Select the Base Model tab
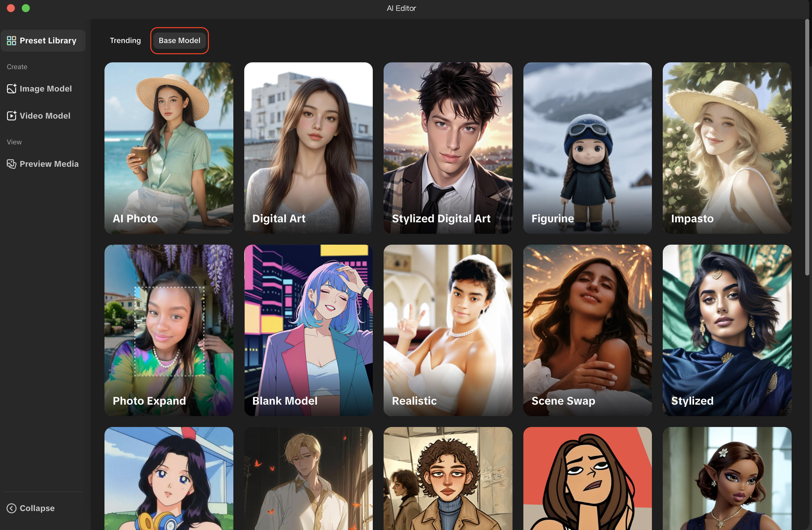Viewport: 812px width, 530px height. pos(179,41)
